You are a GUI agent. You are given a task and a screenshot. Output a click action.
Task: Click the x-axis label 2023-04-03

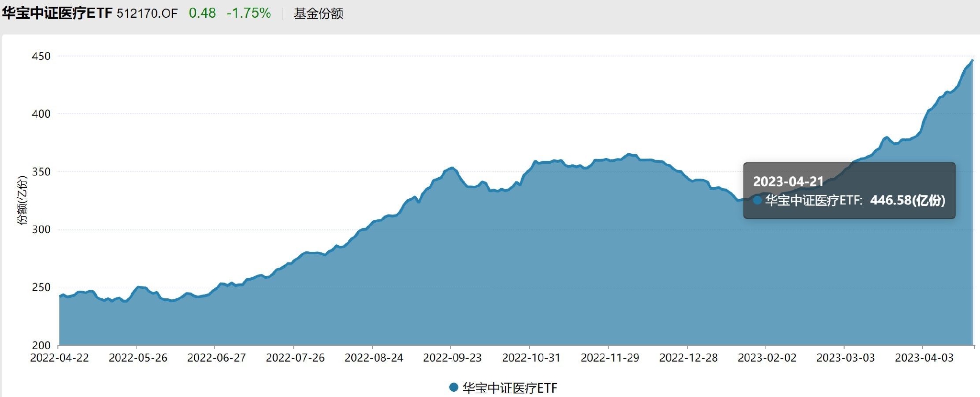click(x=924, y=358)
